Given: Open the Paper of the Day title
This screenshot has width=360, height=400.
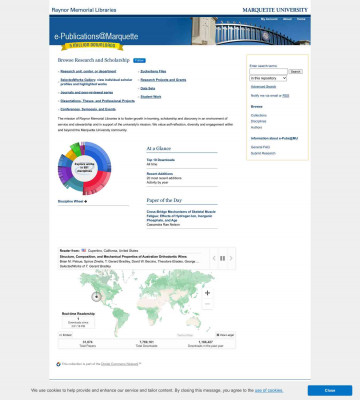Looking at the screenshot, I should pos(181,216).
